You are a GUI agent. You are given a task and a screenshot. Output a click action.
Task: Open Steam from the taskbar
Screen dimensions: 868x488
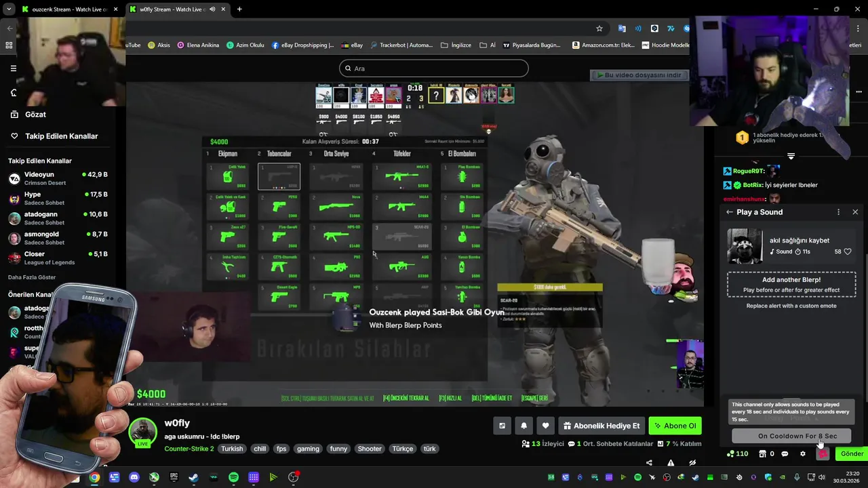[193, 477]
